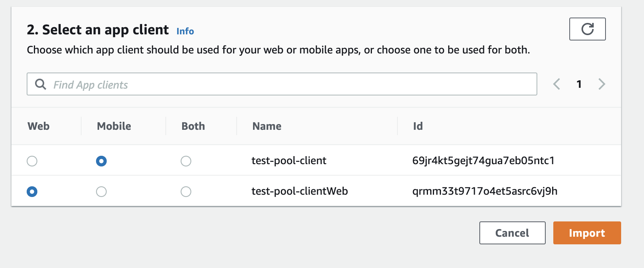Click the Import button

[x=587, y=233]
